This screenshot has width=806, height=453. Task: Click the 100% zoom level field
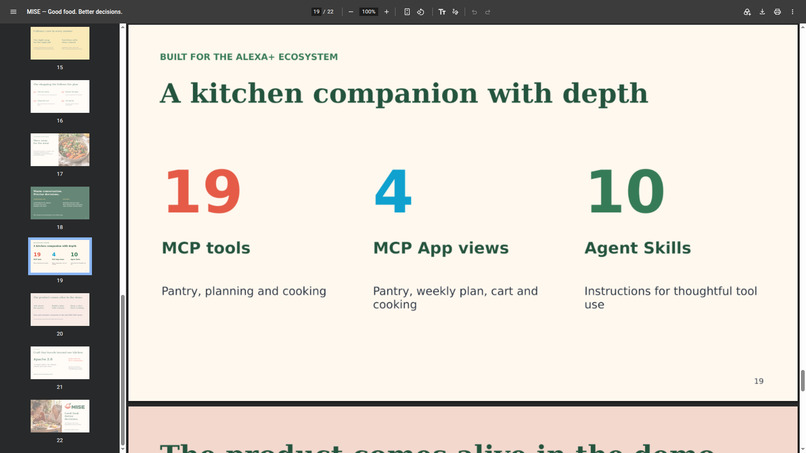pos(369,12)
